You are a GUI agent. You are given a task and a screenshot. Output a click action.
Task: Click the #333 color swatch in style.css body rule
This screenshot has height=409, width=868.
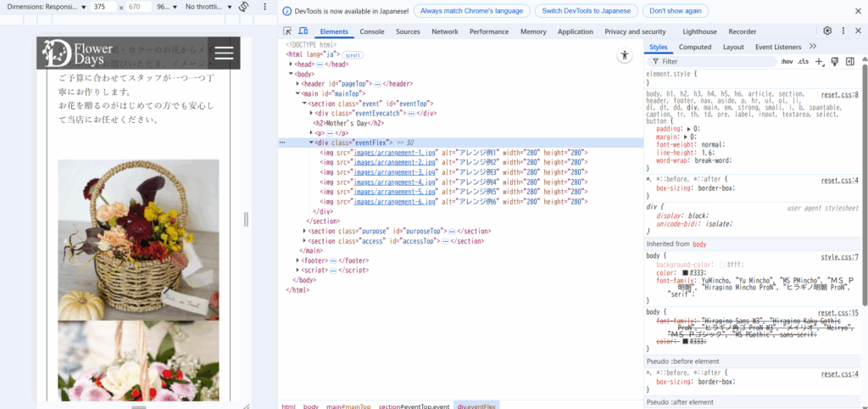pyautogui.click(x=685, y=272)
